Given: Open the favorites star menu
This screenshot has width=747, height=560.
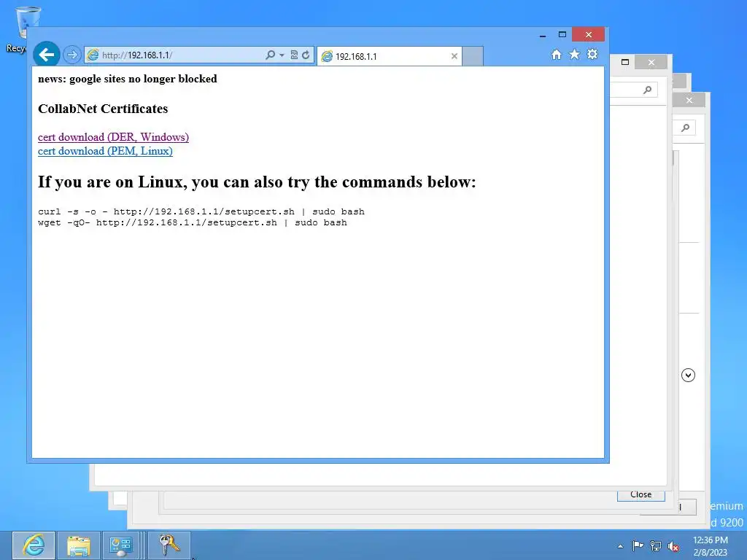Looking at the screenshot, I should tap(575, 54).
